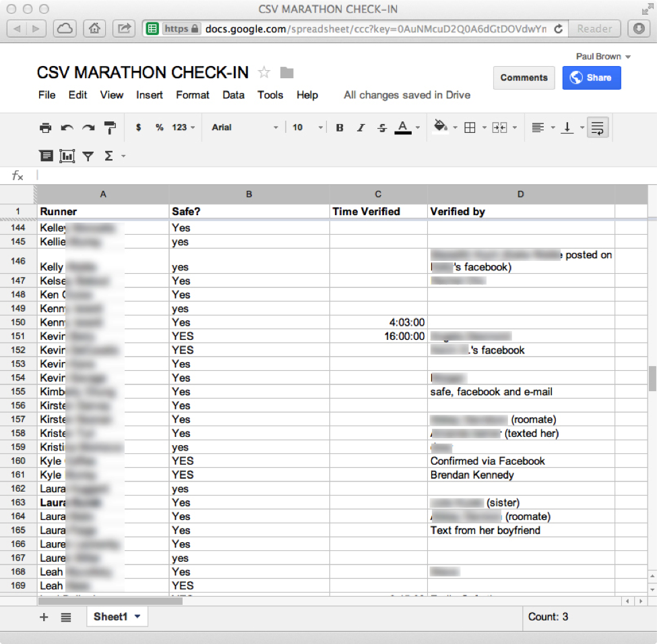Image resolution: width=657 pixels, height=644 pixels.
Task: Click the formula bar input field
Action: (337, 175)
